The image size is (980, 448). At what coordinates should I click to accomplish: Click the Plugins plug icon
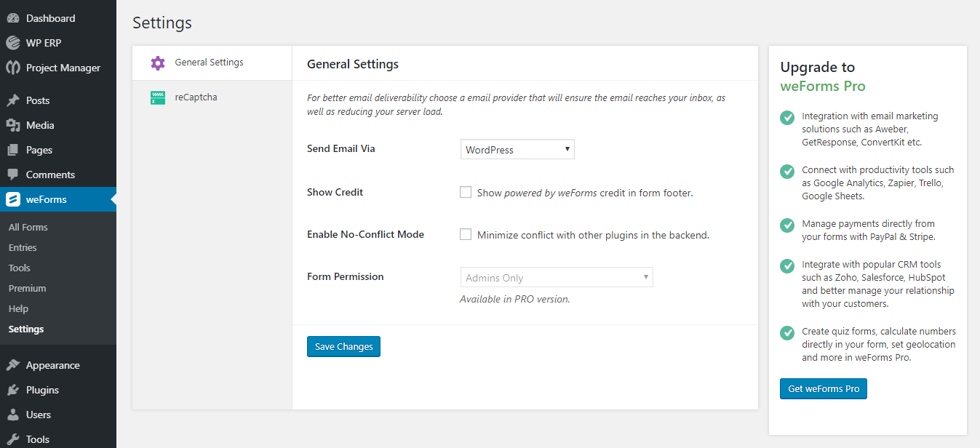13,390
